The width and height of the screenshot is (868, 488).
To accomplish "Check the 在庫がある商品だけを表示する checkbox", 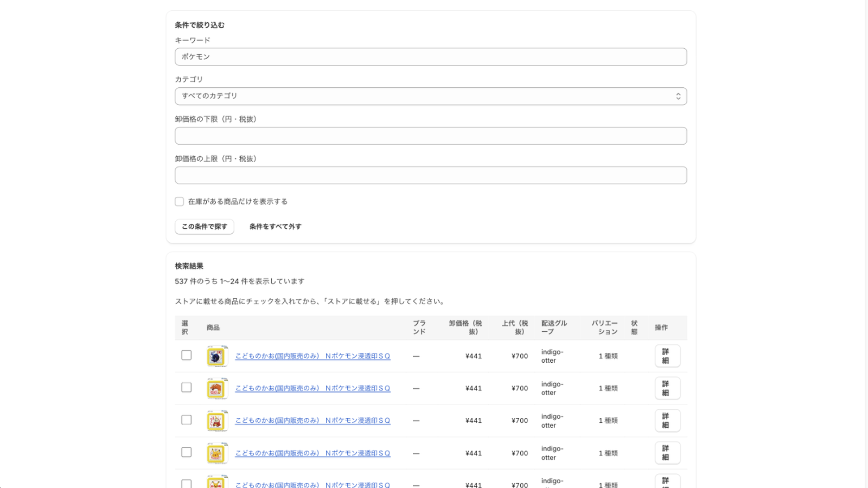I will point(179,202).
